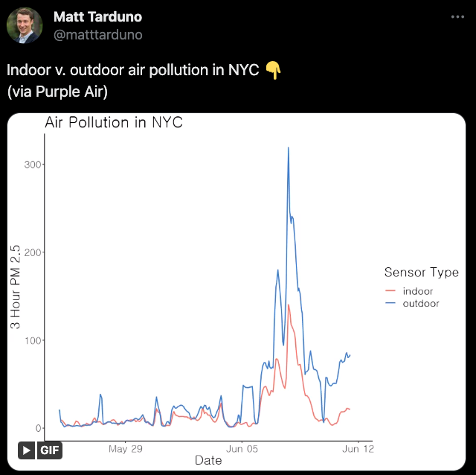The height and width of the screenshot is (475, 476).
Task: Open the @matttarduno handle link
Action: [97, 34]
